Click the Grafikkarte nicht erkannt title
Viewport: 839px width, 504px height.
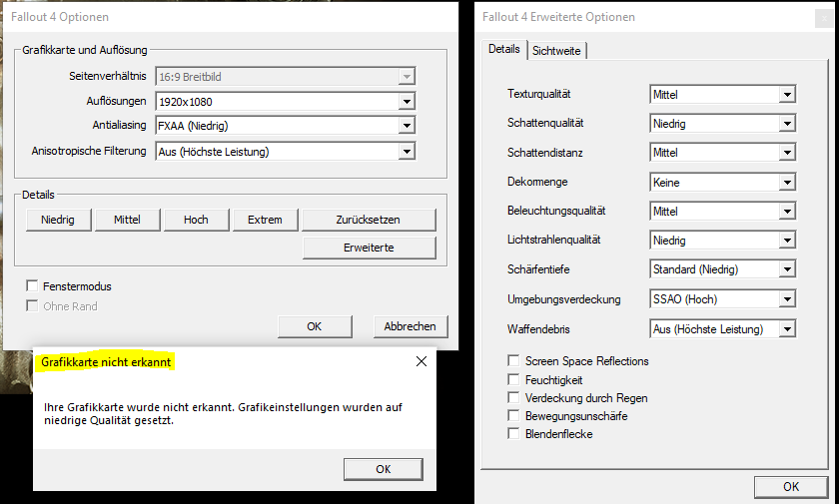[x=107, y=362]
